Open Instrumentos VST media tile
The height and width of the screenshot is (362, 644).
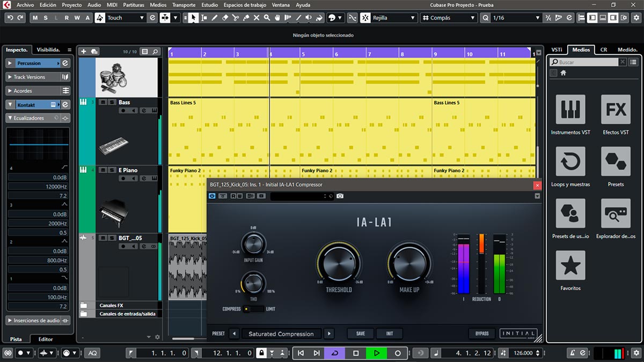(x=570, y=109)
